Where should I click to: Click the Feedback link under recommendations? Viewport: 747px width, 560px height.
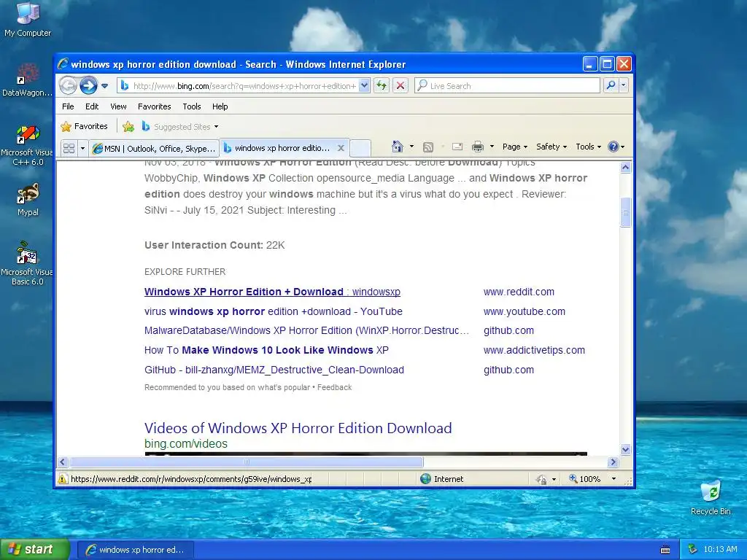point(334,388)
